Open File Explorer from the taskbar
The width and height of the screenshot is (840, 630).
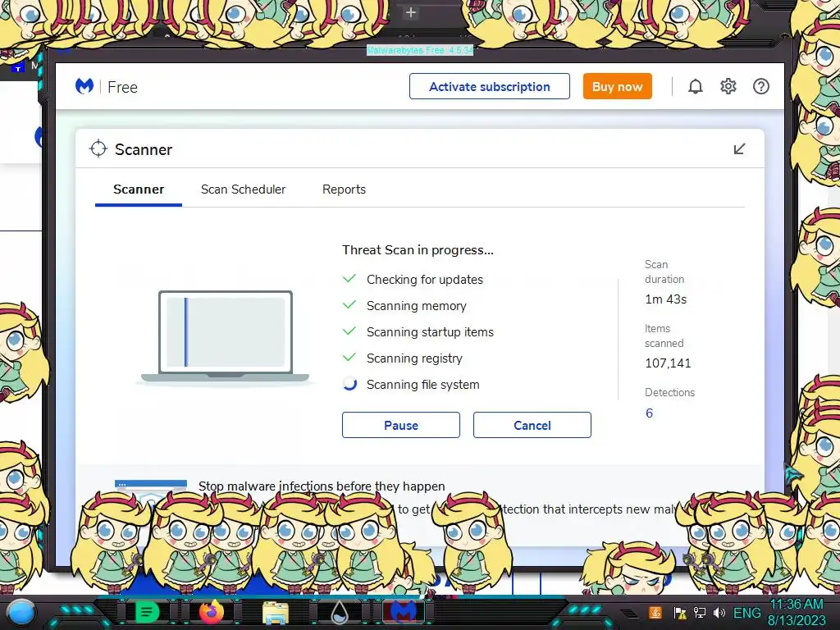coord(276,612)
